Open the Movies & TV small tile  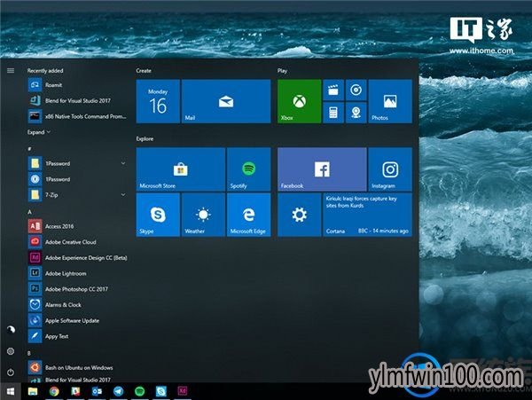click(333, 90)
